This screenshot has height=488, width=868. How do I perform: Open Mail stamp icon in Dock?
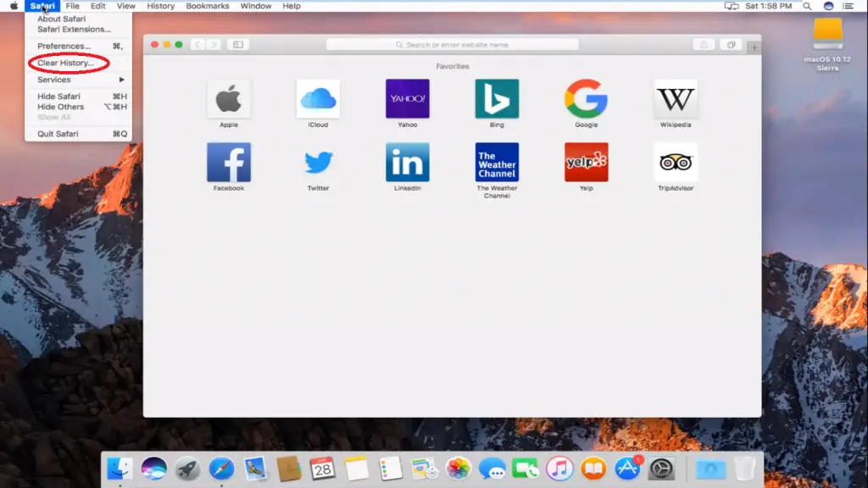(x=255, y=469)
